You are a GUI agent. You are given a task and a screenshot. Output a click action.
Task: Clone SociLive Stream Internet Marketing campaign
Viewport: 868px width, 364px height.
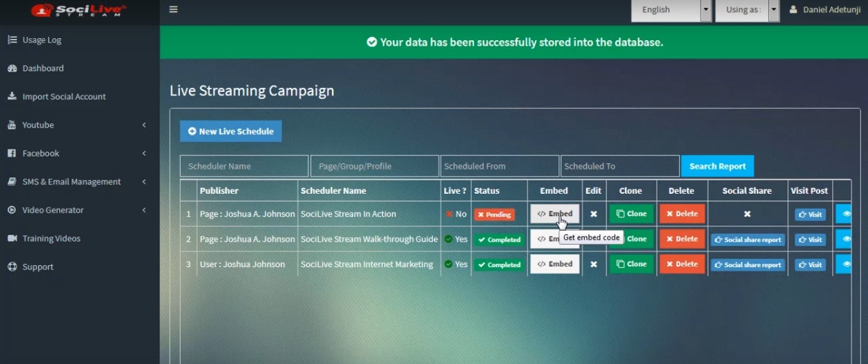pos(631,264)
